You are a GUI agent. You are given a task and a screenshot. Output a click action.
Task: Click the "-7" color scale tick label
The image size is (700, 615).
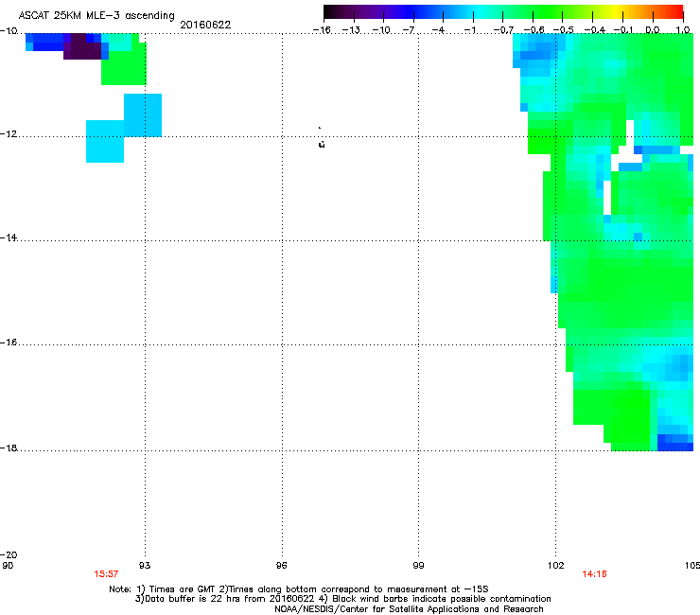coord(410,30)
